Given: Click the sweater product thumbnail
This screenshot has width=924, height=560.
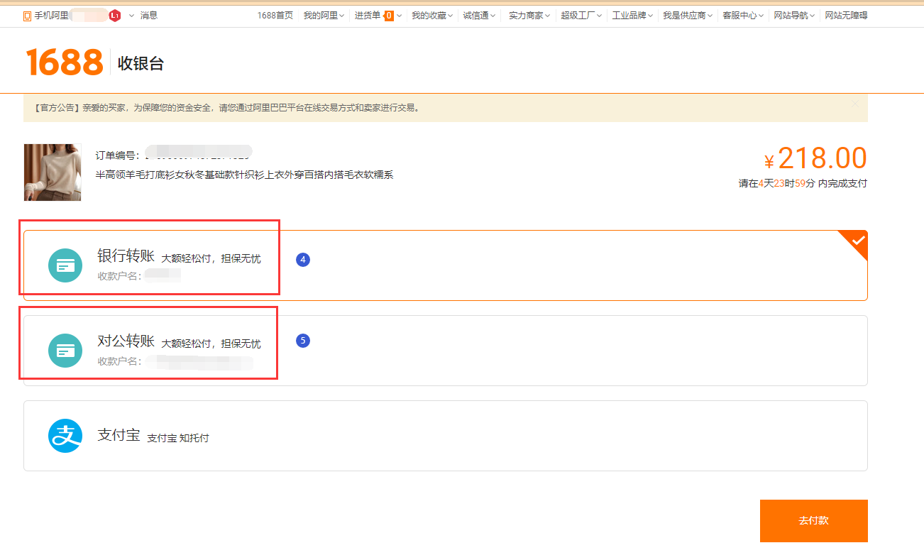Looking at the screenshot, I should click(53, 172).
